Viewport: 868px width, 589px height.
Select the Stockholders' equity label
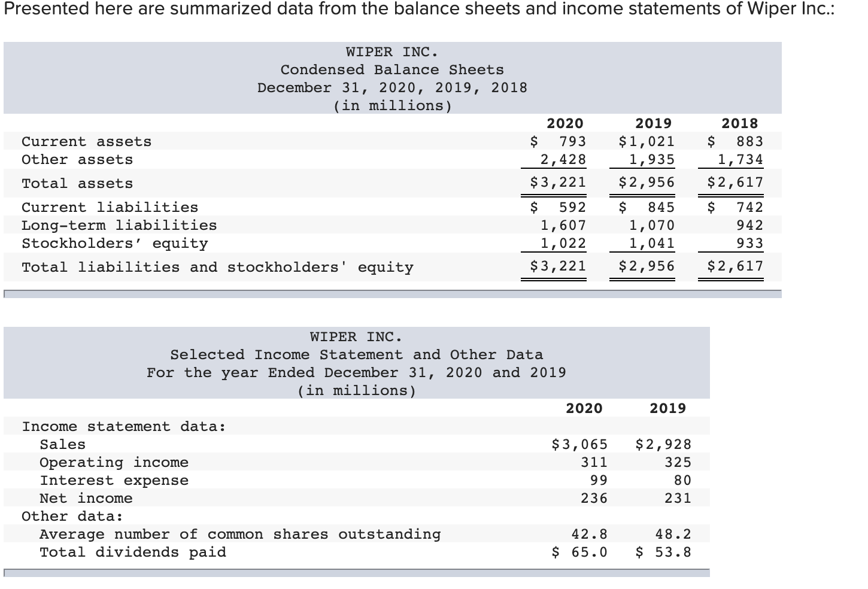tap(114, 243)
